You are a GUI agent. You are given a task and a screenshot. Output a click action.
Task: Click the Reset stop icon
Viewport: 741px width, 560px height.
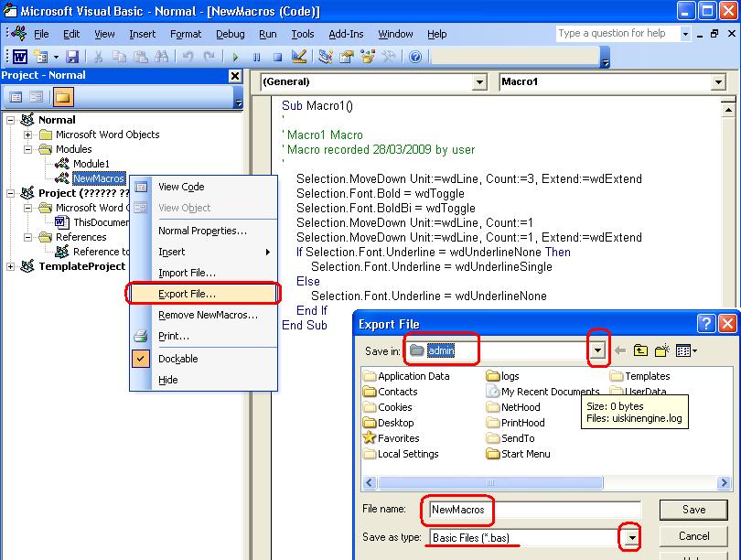click(x=277, y=57)
